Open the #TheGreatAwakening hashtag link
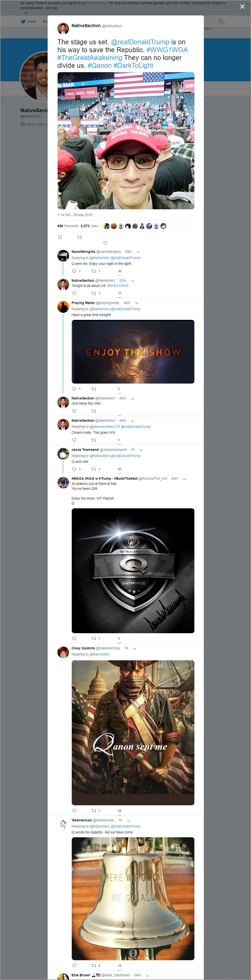The image size is (251, 980). coord(90,58)
